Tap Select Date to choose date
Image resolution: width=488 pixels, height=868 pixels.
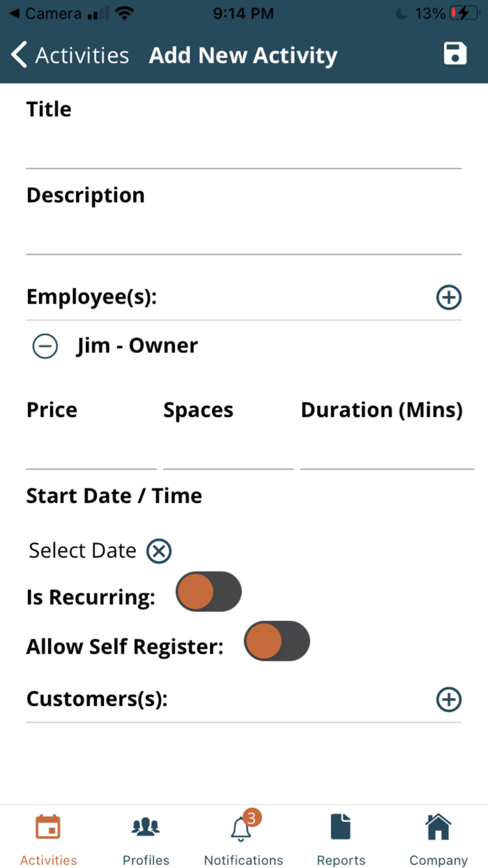(x=82, y=551)
